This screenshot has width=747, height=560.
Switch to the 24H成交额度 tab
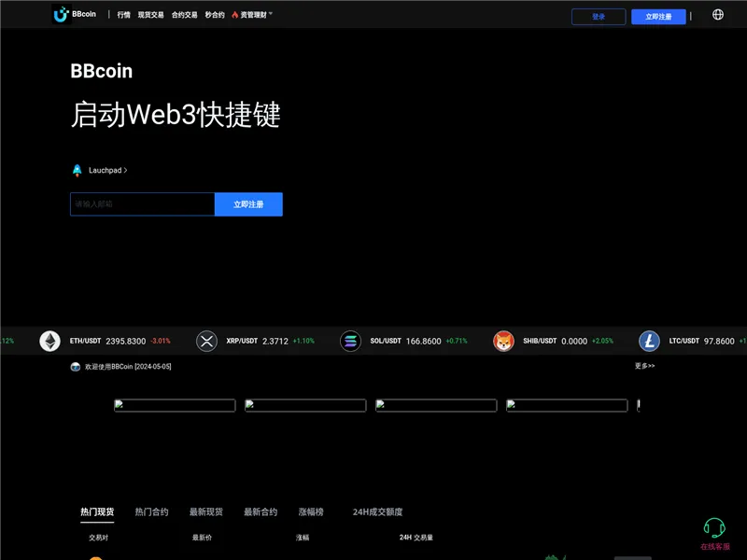click(378, 511)
